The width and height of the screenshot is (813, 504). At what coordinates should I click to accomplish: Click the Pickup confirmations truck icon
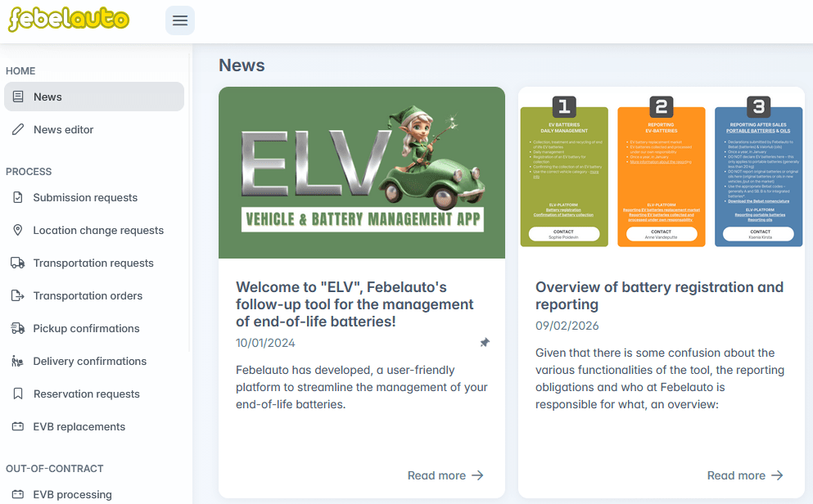click(18, 328)
